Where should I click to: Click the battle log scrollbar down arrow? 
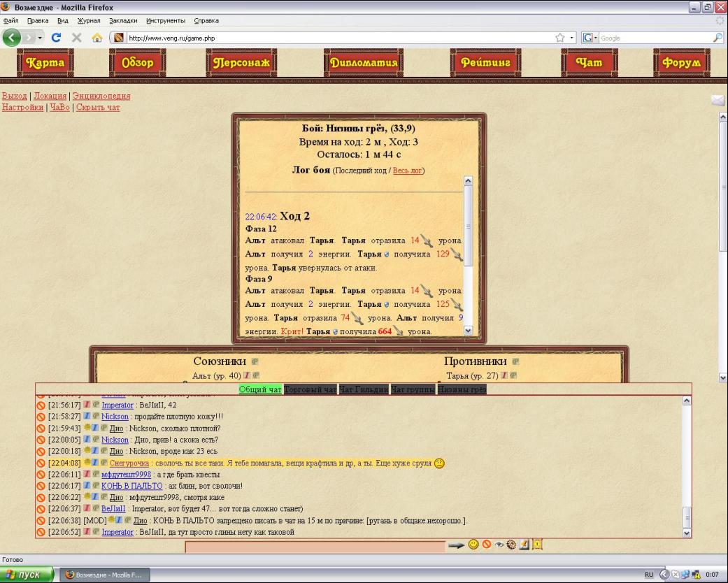[x=468, y=331]
